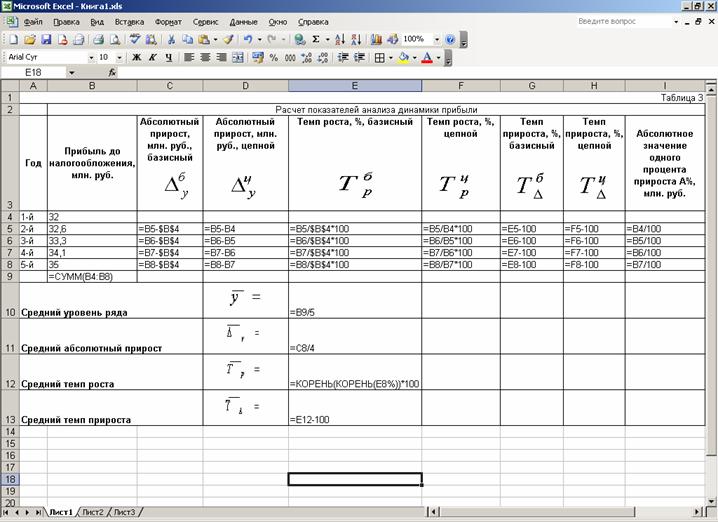
Task: Copy the selected cells
Action: [x=187, y=39]
